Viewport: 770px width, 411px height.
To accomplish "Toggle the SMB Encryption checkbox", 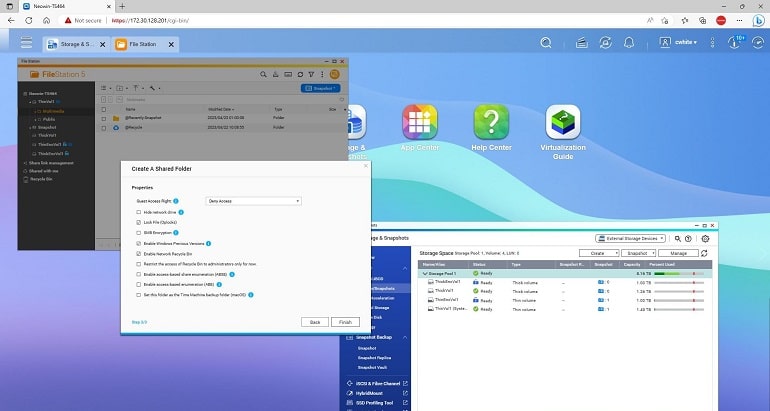I will coord(138,233).
